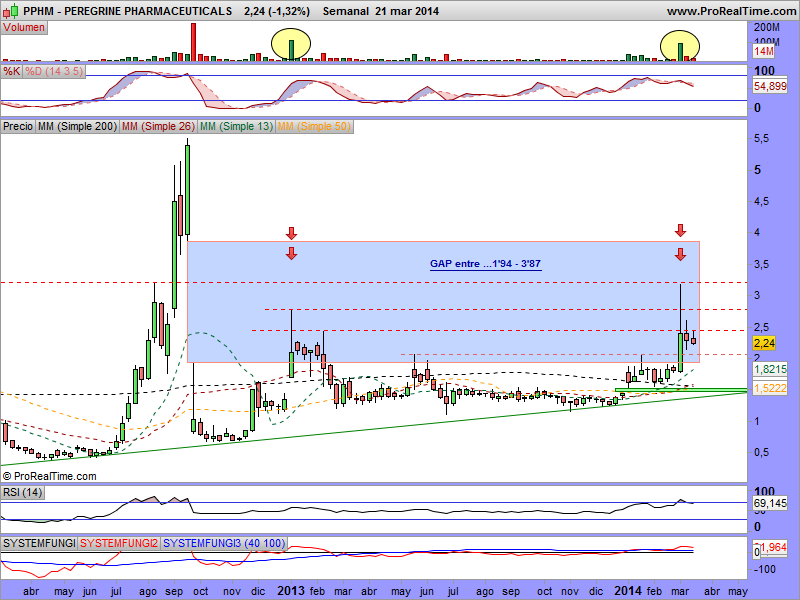Select the Precio panel label
The width and height of the screenshot is (800, 600).
[x=18, y=126]
